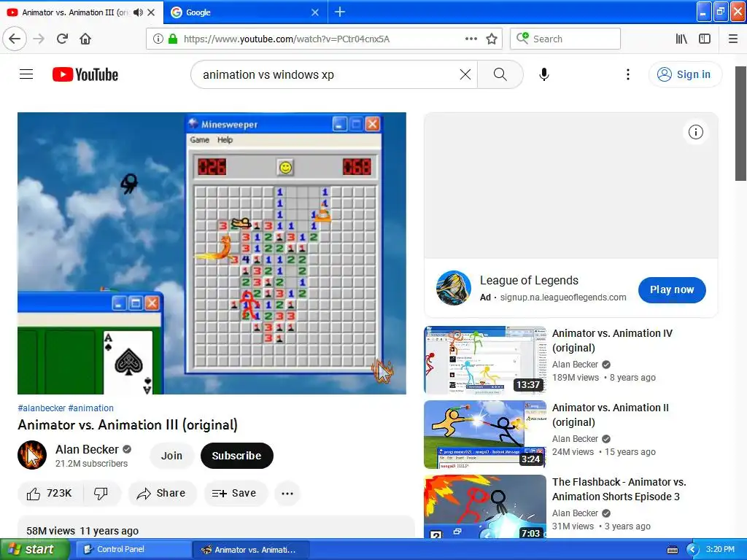Toggle the browser sidebar icon
The image size is (747, 560).
coord(705,39)
